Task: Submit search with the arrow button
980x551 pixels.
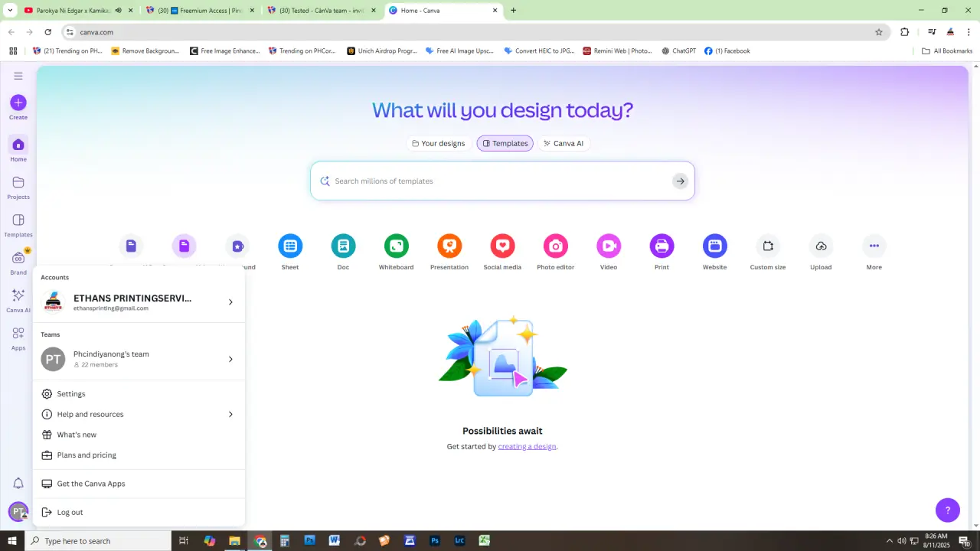Action: (x=680, y=181)
